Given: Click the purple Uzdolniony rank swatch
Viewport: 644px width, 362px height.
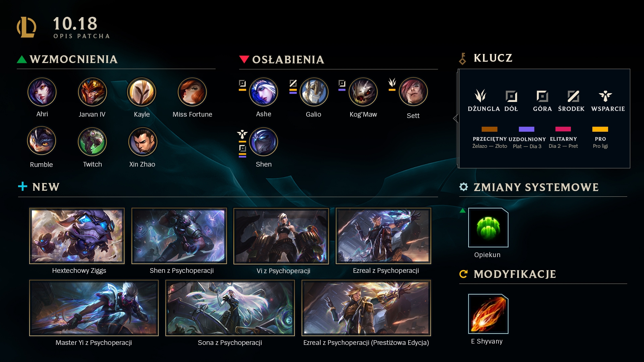Looking at the screenshot, I should 527,129.
